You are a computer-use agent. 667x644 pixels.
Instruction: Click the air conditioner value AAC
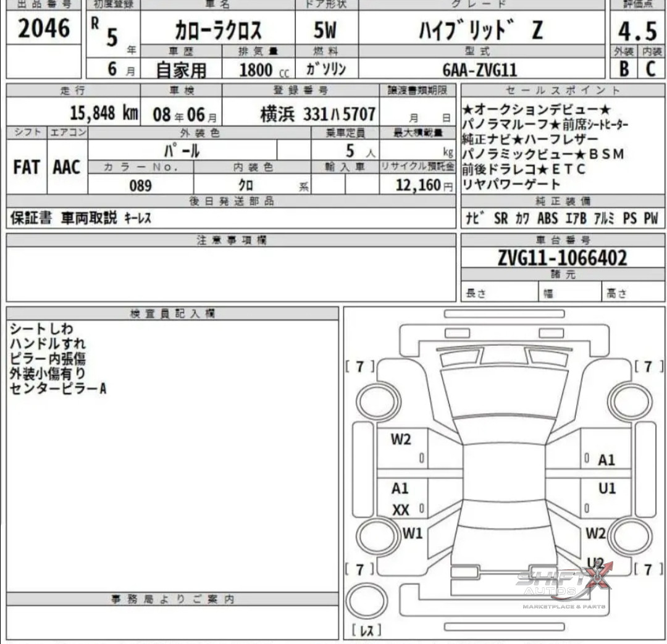[x=66, y=167]
